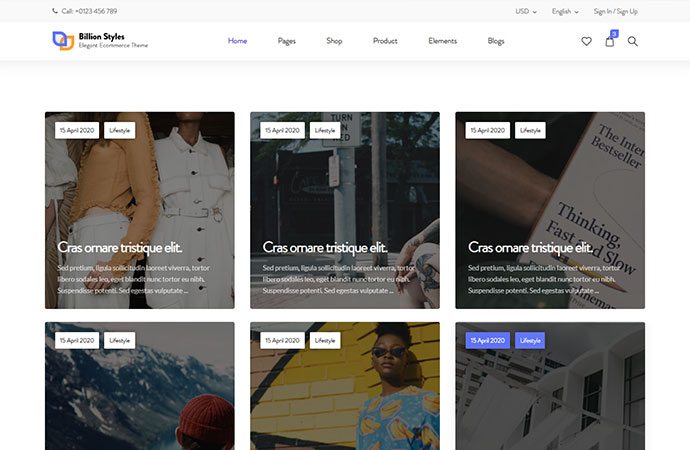The height and width of the screenshot is (450, 690).
Task: Open the shopping bag cart icon
Action: click(x=609, y=42)
